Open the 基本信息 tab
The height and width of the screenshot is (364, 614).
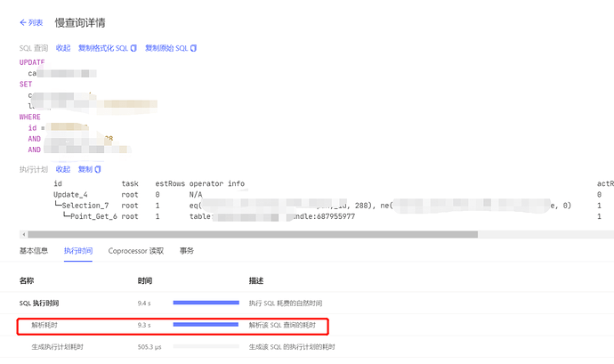(34, 251)
